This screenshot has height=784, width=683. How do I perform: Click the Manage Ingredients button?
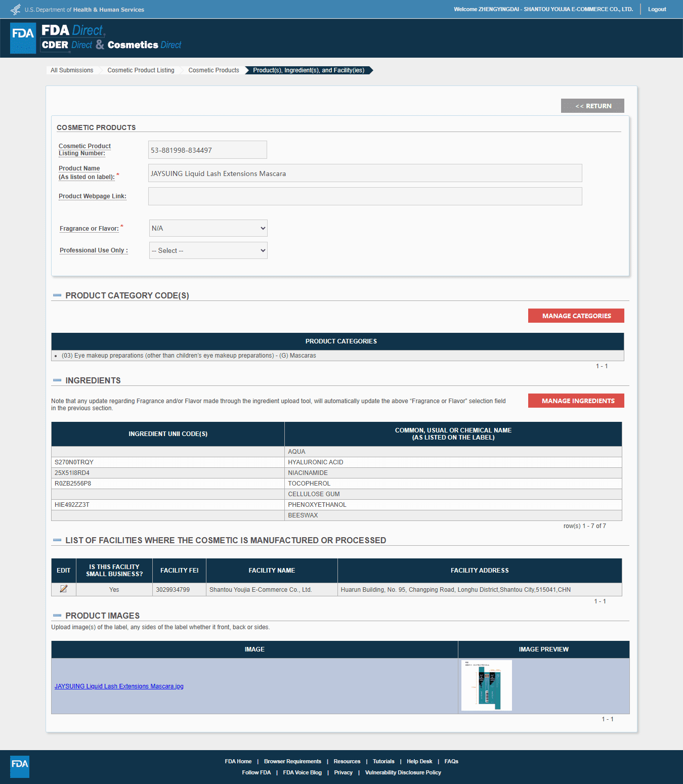pos(576,401)
